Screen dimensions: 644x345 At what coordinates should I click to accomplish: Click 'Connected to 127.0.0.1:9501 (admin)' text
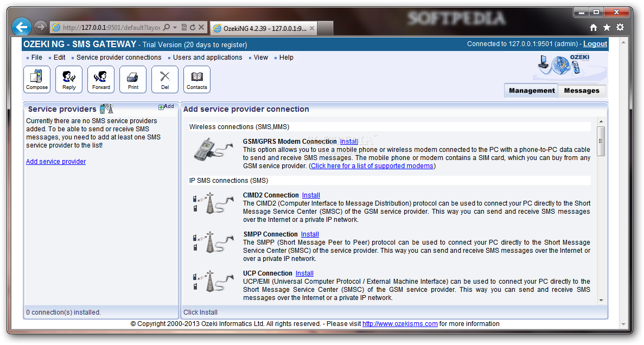(x=523, y=44)
